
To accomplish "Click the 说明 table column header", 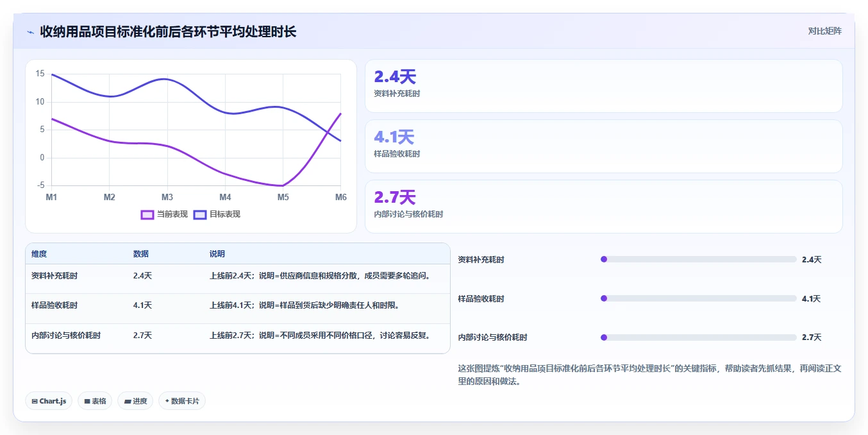I will pyautogui.click(x=217, y=254).
